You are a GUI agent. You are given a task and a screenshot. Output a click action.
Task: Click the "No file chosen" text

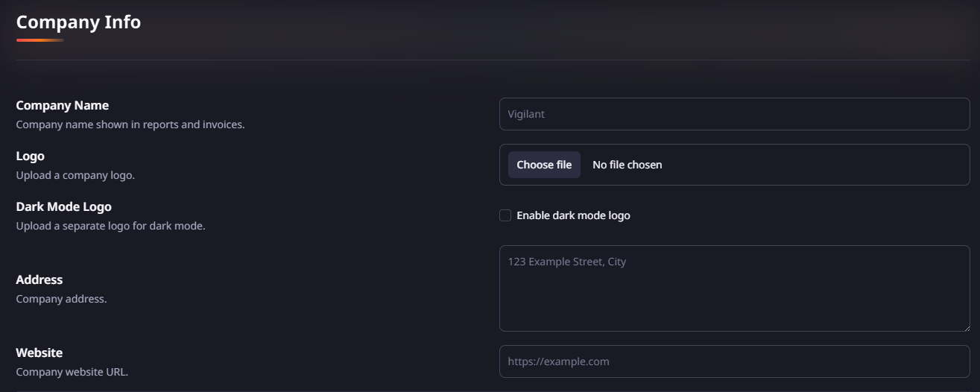tap(627, 165)
